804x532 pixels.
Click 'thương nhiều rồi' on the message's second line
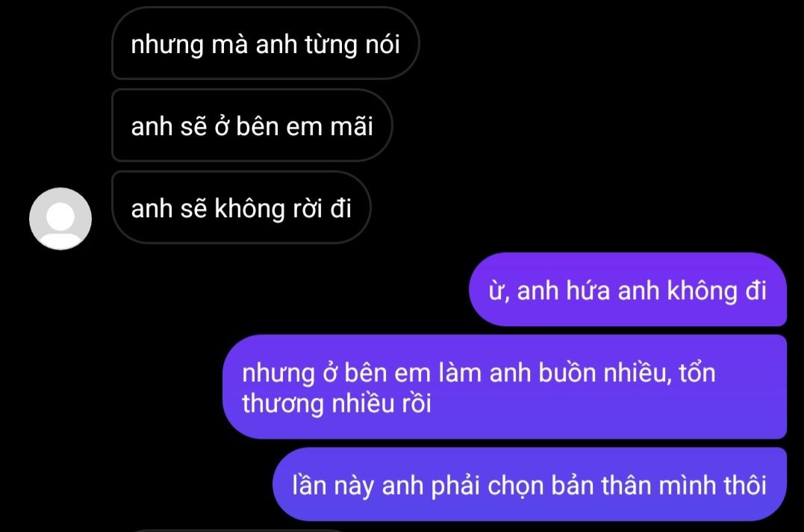pos(337,403)
